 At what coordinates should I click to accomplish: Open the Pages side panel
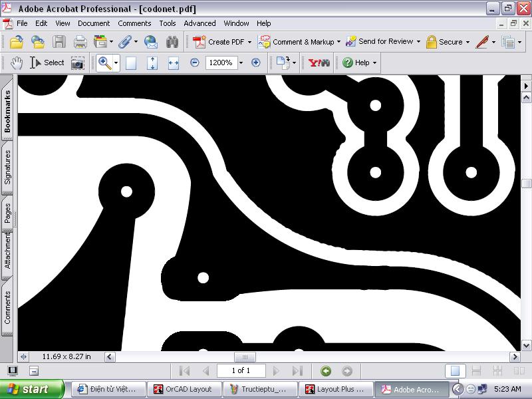coord(8,213)
